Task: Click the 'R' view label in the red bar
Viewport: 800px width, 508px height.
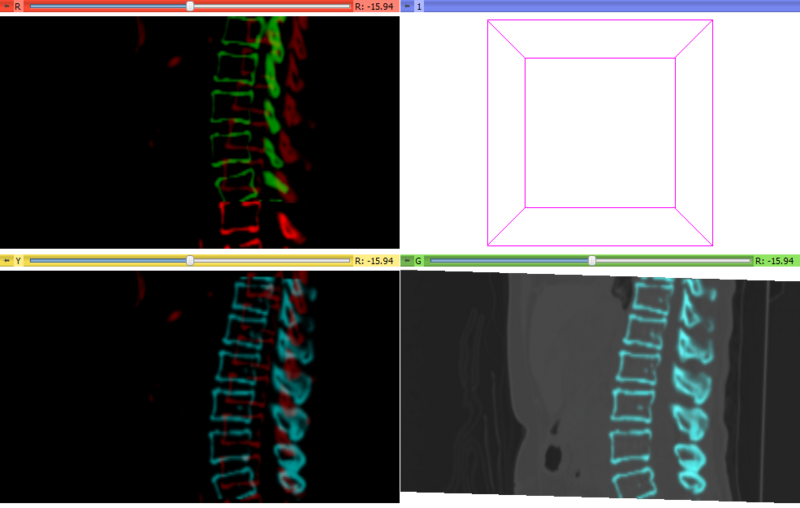Action: [x=17, y=6]
